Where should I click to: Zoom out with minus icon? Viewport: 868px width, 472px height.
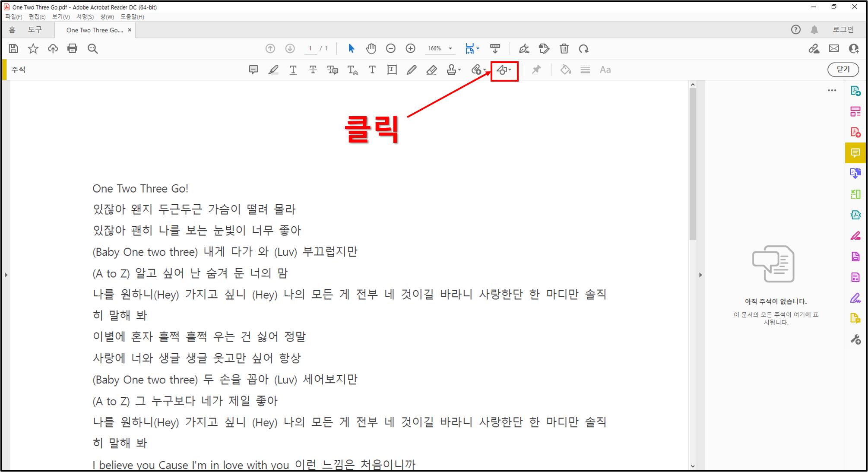click(x=391, y=49)
